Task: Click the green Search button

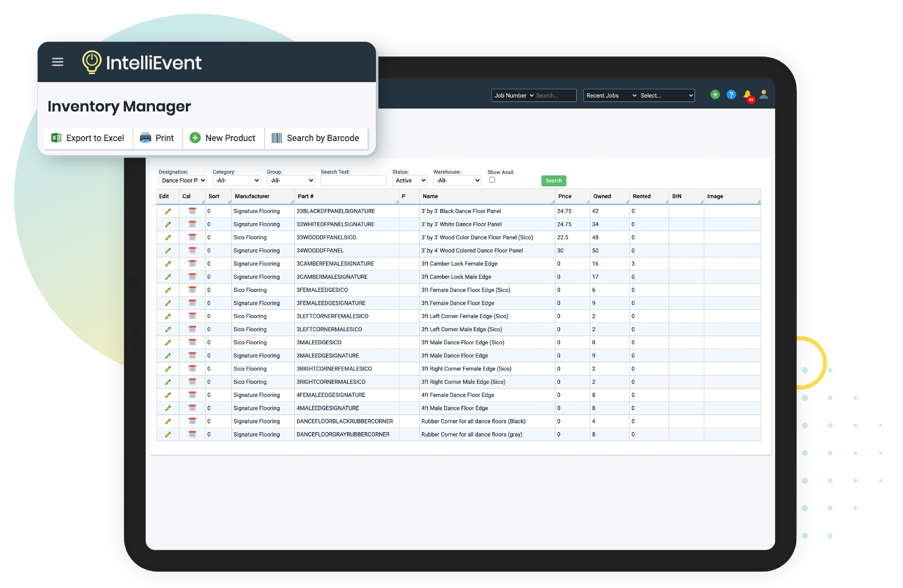Action: click(554, 181)
